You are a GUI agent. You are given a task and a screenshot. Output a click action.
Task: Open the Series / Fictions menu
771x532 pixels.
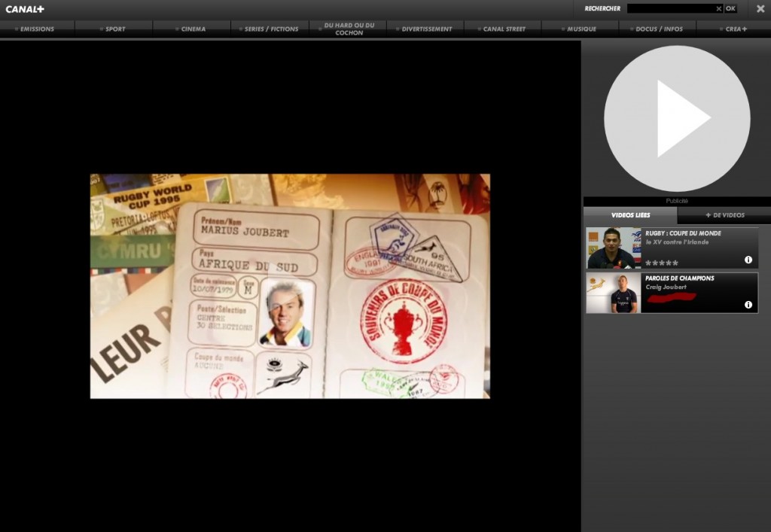271,29
